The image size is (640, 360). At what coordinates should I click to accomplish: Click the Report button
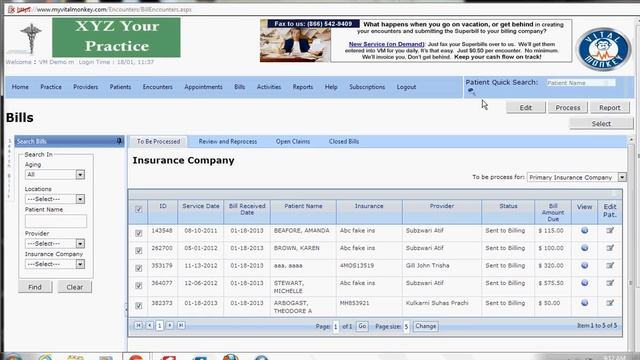tap(610, 107)
